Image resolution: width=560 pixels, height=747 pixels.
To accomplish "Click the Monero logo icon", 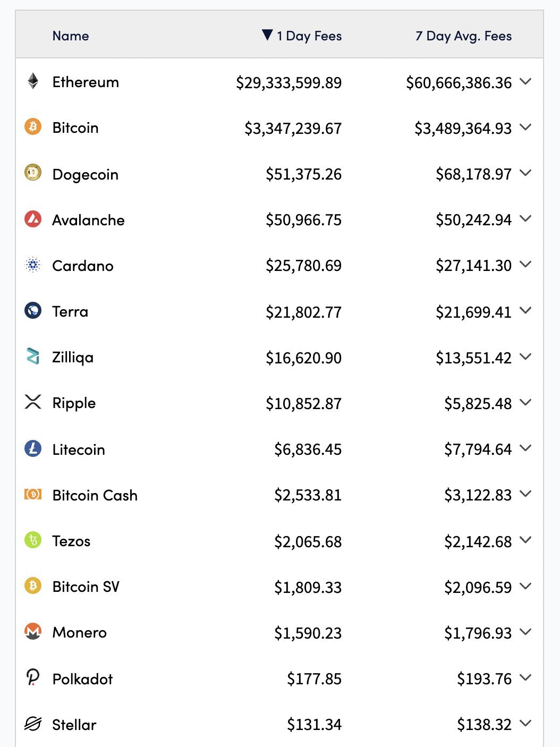I will [33, 631].
